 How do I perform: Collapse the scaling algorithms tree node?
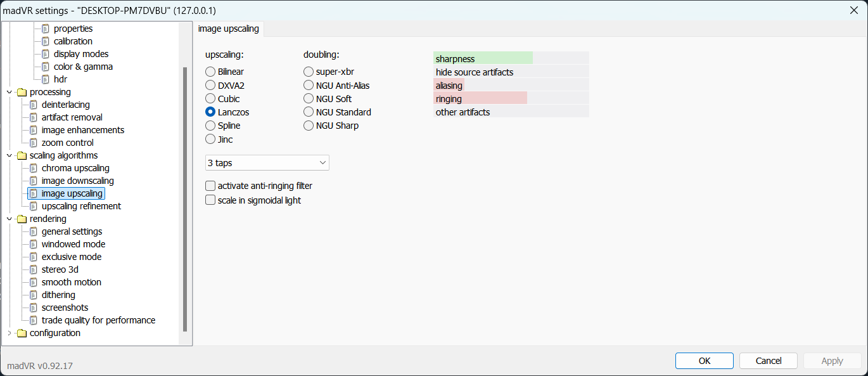(9, 155)
